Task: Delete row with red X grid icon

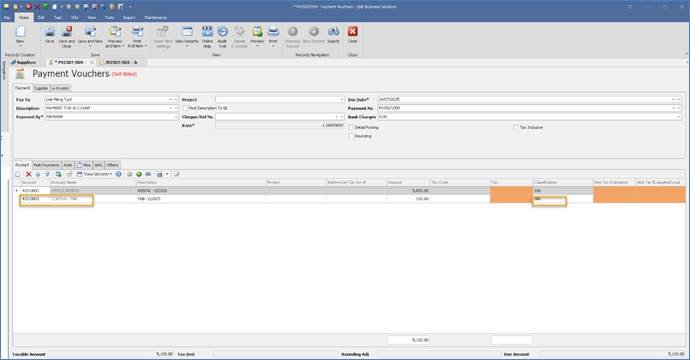Action: point(29,174)
